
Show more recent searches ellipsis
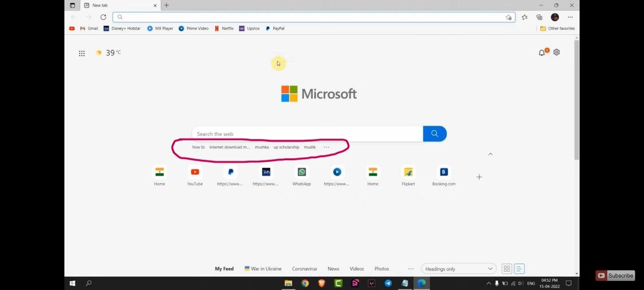326,147
